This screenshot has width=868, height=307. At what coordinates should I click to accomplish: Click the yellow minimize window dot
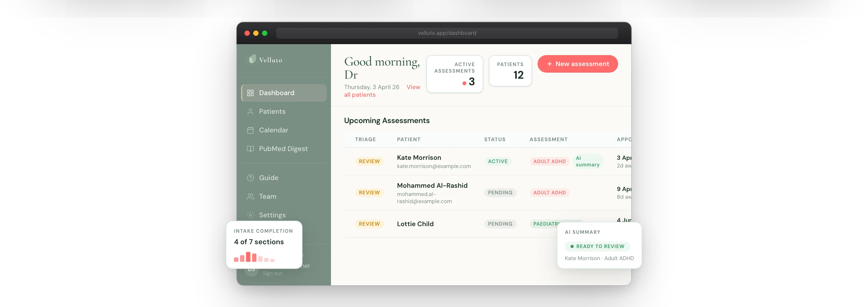click(x=256, y=33)
